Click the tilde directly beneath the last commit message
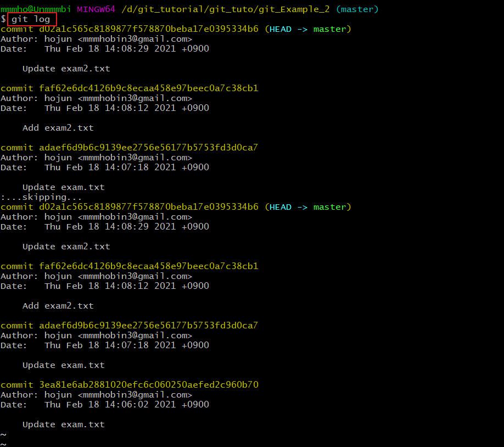This screenshot has height=447, width=504. pos(3,435)
